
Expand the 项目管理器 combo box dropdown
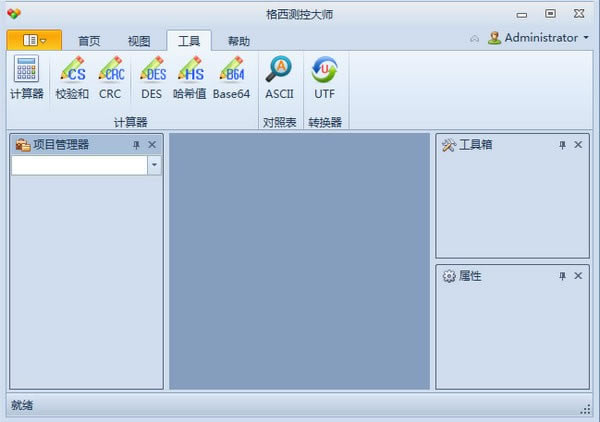154,165
